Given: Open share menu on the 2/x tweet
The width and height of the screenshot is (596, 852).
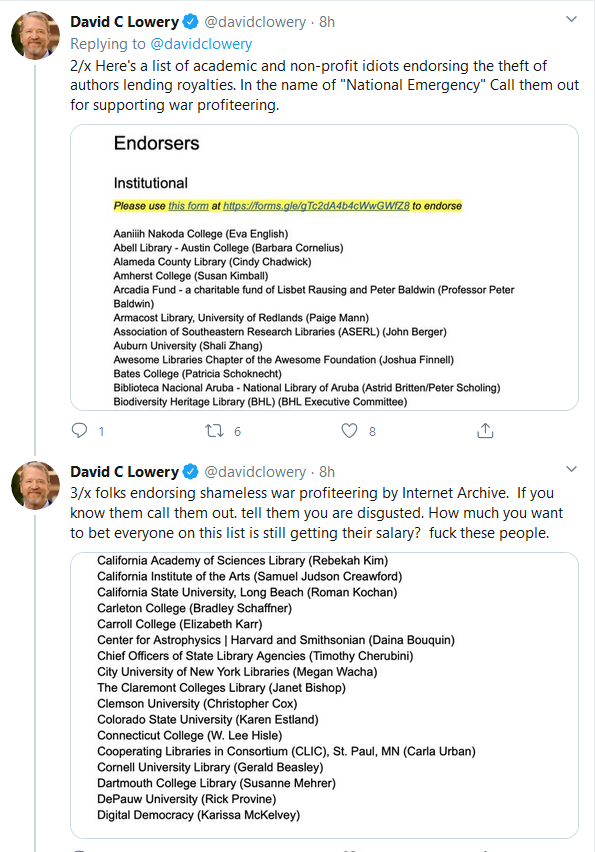Looking at the screenshot, I should (485, 430).
